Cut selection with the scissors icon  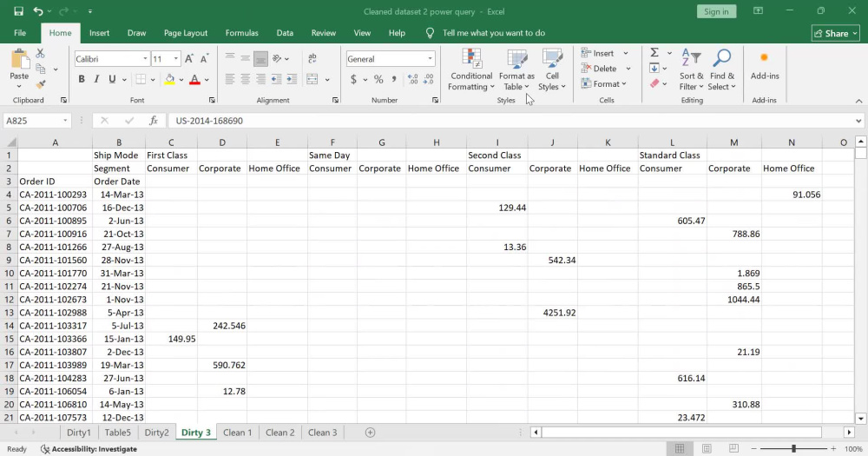tap(40, 54)
